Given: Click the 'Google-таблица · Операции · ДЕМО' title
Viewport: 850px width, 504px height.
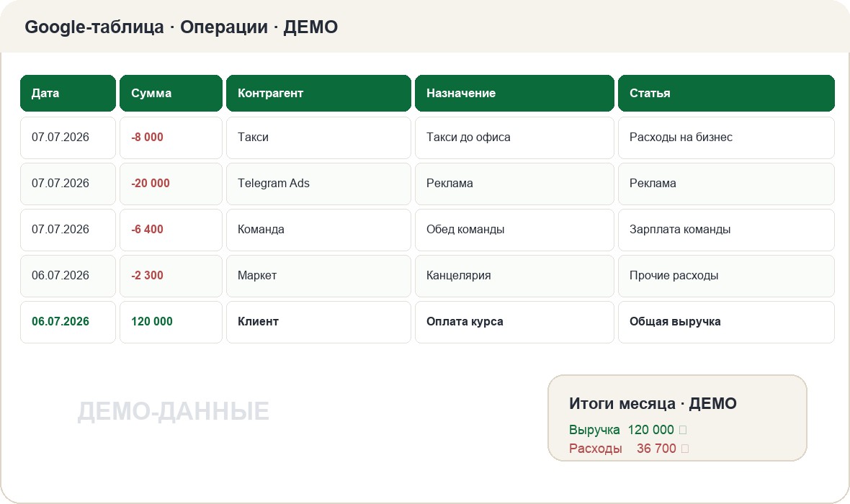Looking at the screenshot, I should pyautogui.click(x=181, y=27).
